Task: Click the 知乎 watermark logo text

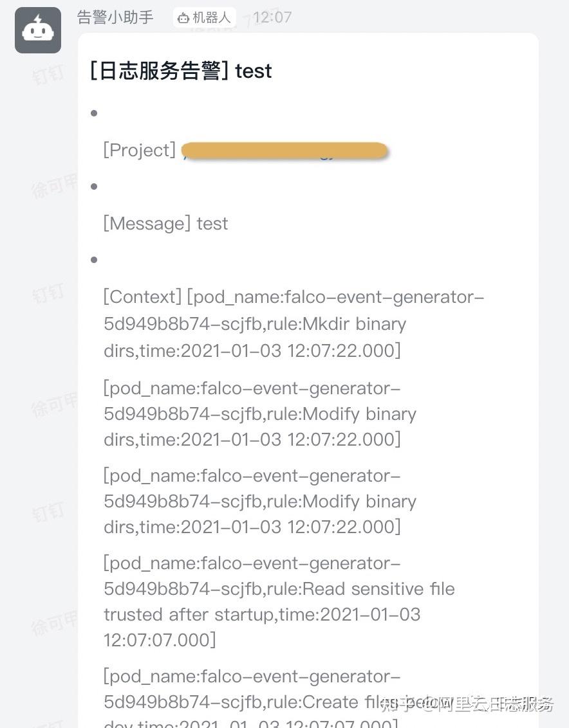Action: (396, 705)
